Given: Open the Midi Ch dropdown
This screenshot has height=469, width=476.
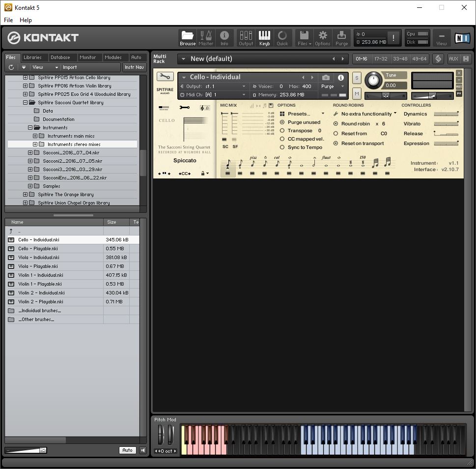Looking at the screenshot, I should tap(244, 95).
